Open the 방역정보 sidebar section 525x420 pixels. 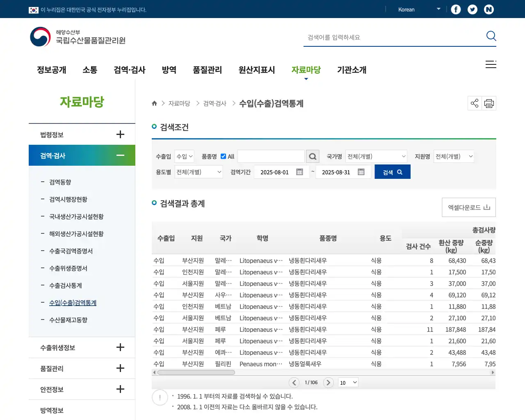(52, 410)
